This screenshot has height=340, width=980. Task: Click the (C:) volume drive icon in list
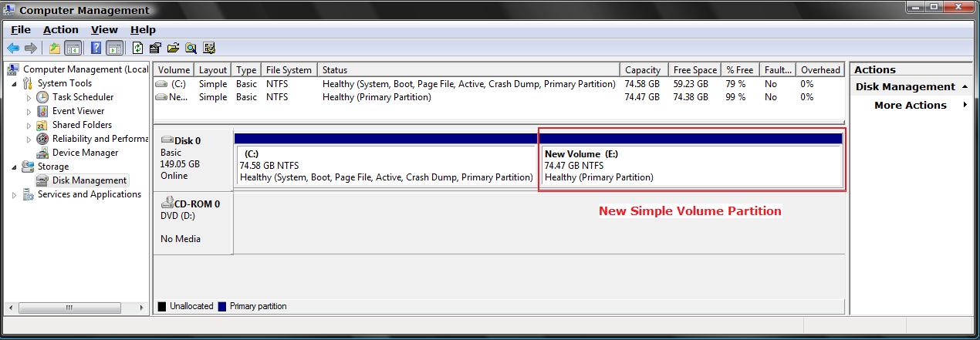(161, 83)
